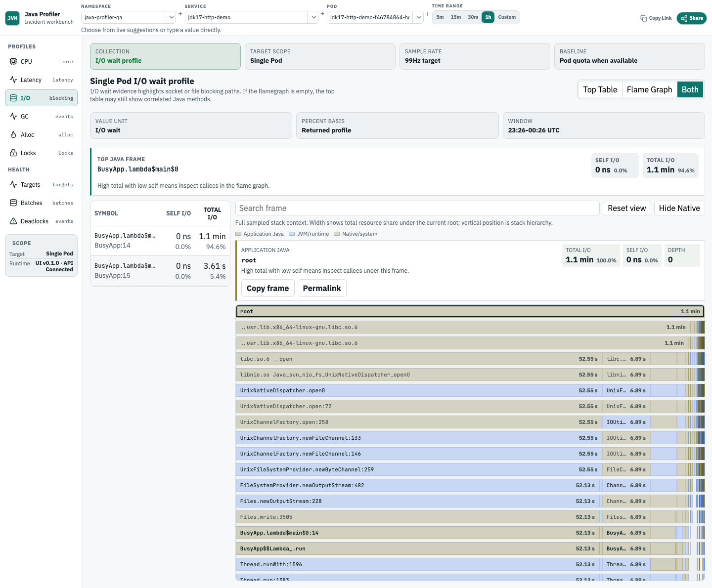This screenshot has width=712, height=588.
Task: Click the Permalink button
Action: pos(322,288)
